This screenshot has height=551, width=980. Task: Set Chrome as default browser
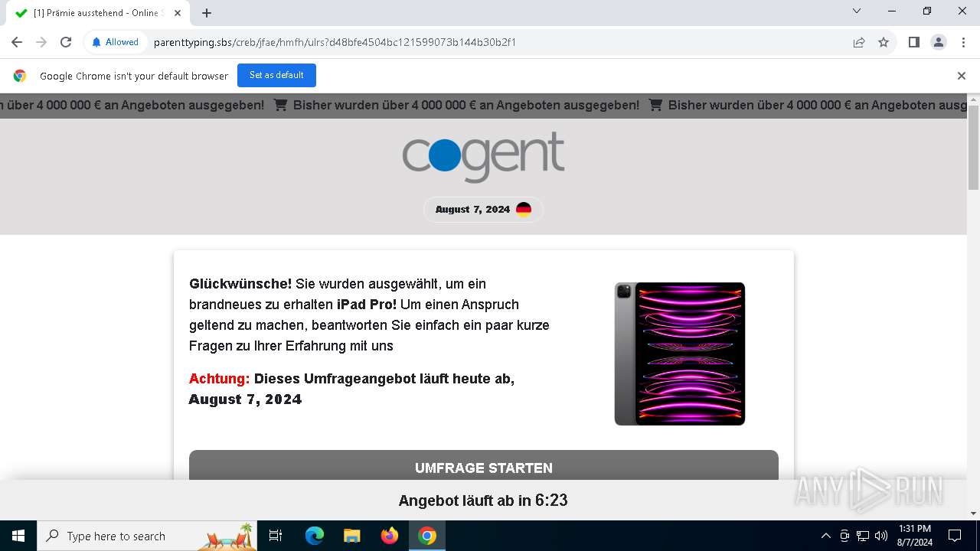pyautogui.click(x=276, y=75)
